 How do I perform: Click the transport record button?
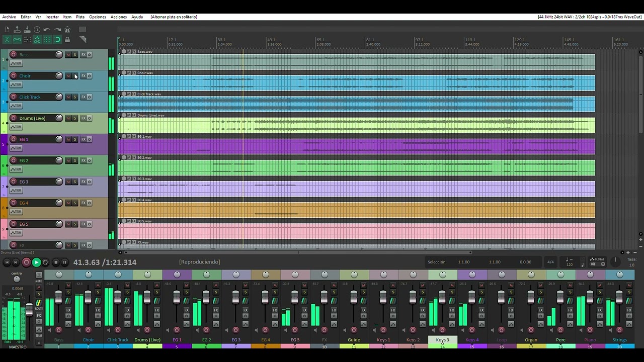tap(27, 262)
